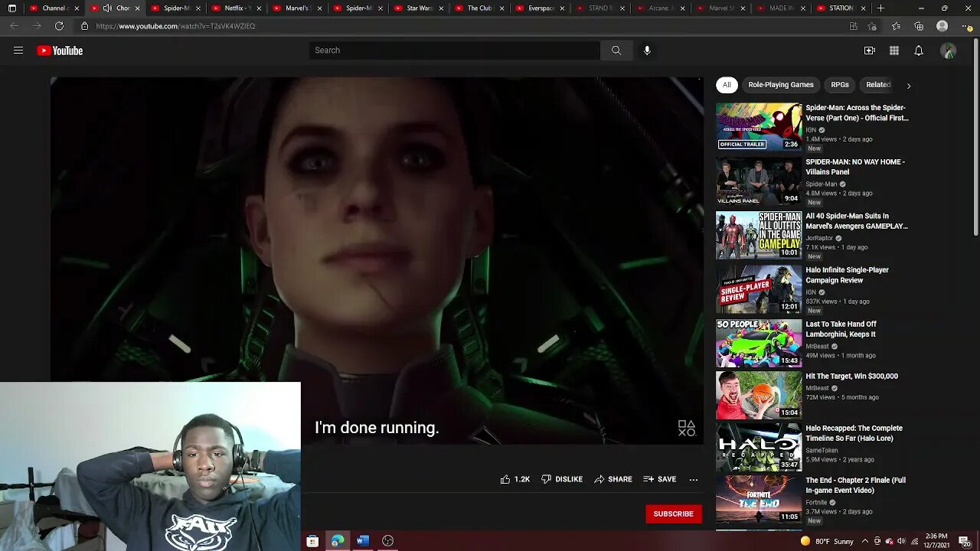Screen dimensions: 980x551
Task: Reload the page with the refresh button
Action: [59, 26]
